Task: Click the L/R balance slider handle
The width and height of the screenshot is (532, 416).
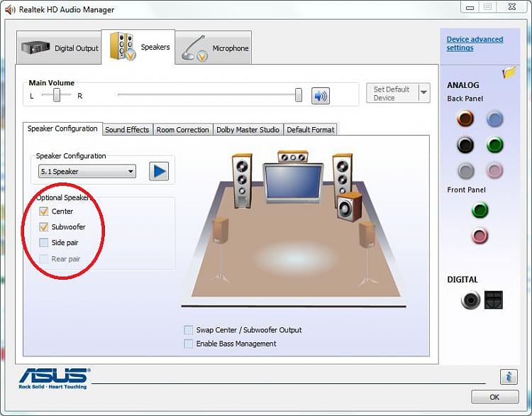Action: 57,95
